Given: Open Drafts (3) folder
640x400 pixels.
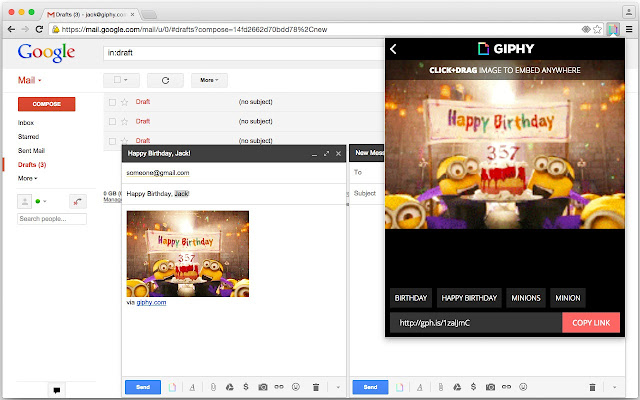Looking at the screenshot, I should point(32,164).
